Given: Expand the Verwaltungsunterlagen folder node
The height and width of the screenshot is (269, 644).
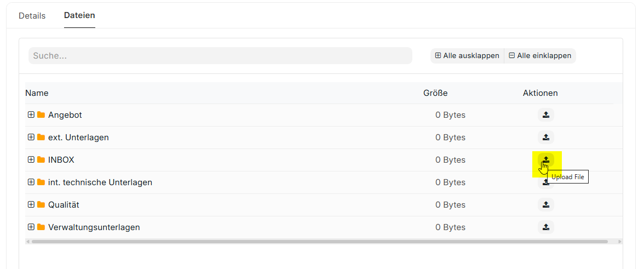Looking at the screenshot, I should click(x=31, y=227).
